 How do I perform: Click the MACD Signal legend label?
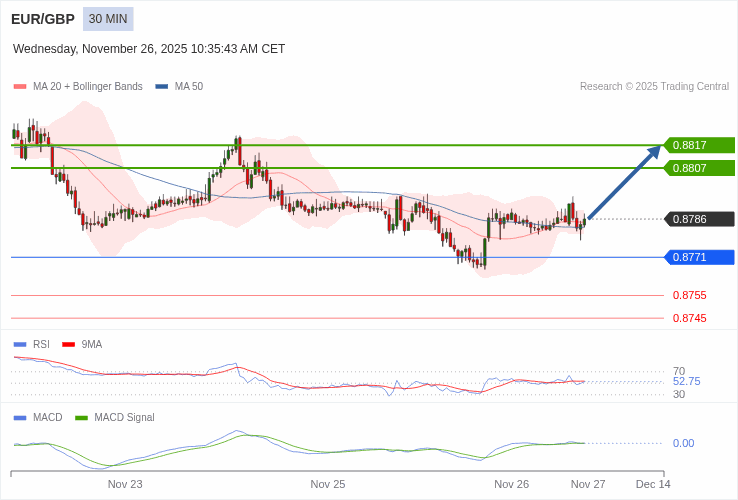click(124, 418)
